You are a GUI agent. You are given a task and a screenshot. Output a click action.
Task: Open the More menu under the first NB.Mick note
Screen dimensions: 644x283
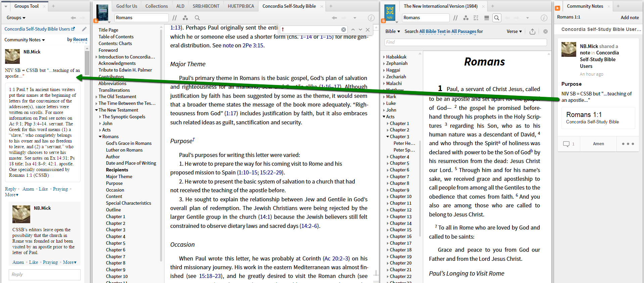(12, 195)
